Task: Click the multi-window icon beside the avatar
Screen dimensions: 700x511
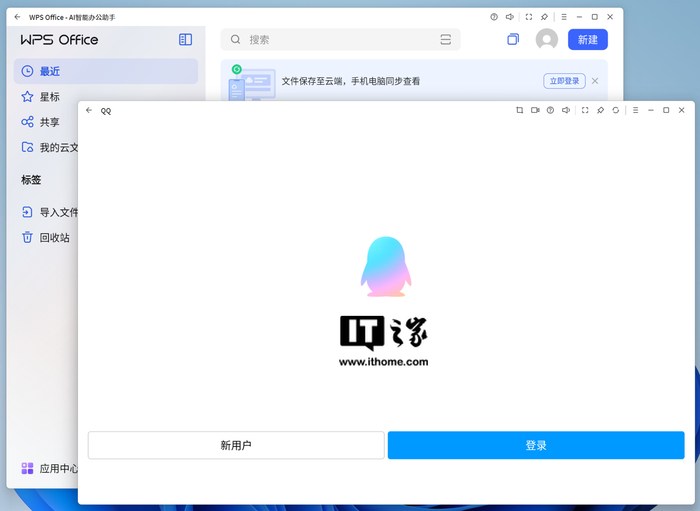Action: tap(513, 39)
